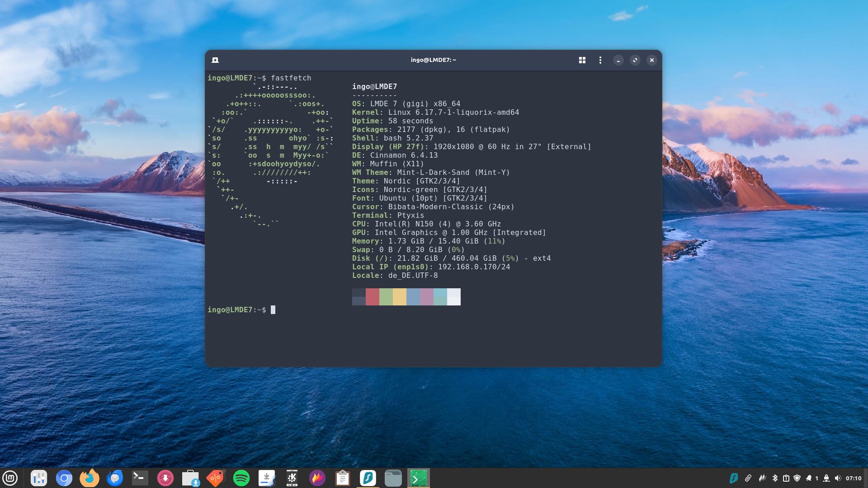This screenshot has height=488, width=868.
Task: Launch Chromium from the panel
Action: point(64,478)
